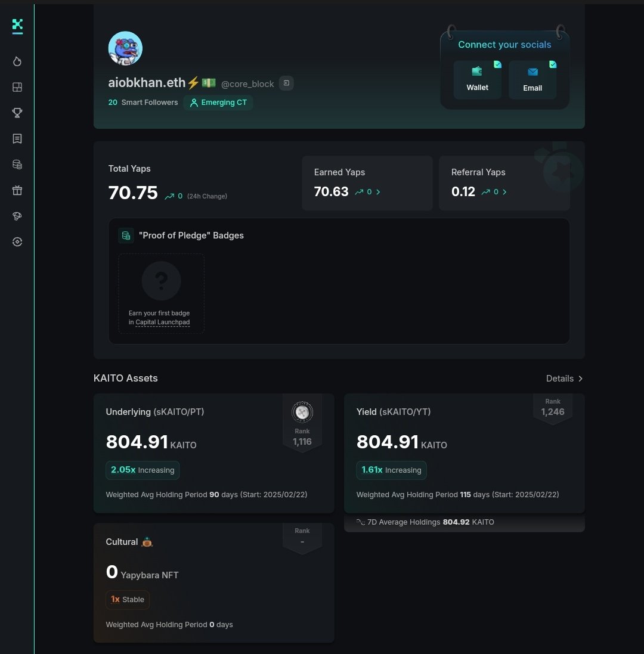This screenshot has height=654, width=644.
Task: Open the eye scan icon in sidebar
Action: click(x=17, y=242)
